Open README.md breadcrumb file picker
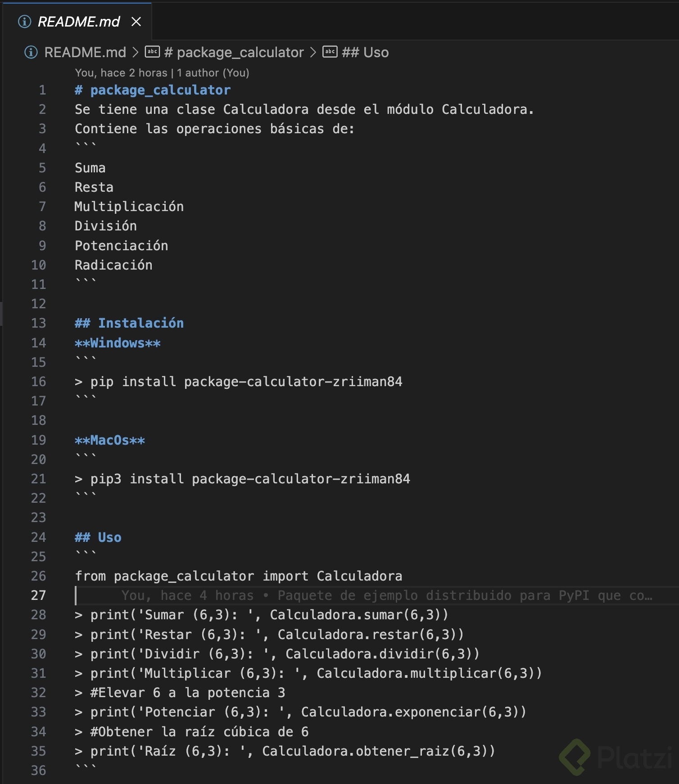Viewport: 679px width, 784px height. coord(85,52)
